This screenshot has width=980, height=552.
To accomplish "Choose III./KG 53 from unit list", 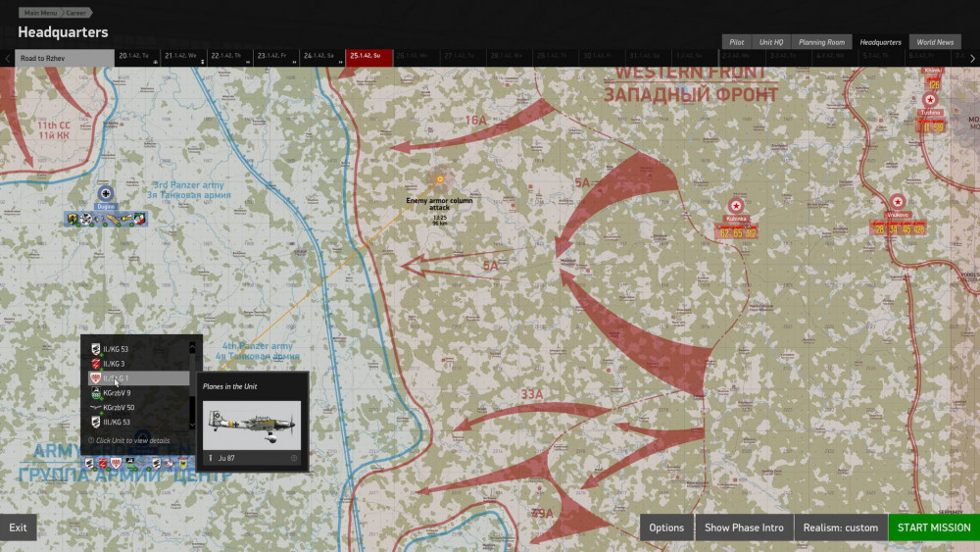I will [x=138, y=422].
